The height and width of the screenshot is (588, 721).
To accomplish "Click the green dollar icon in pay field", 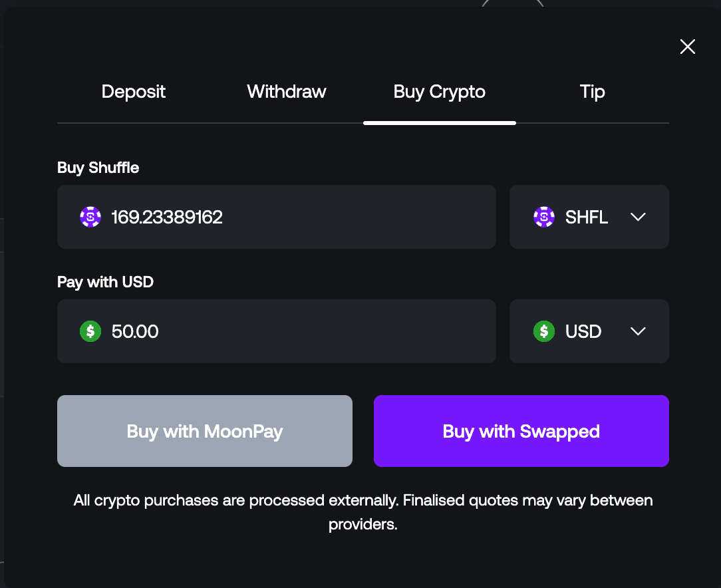I will pyautogui.click(x=90, y=331).
